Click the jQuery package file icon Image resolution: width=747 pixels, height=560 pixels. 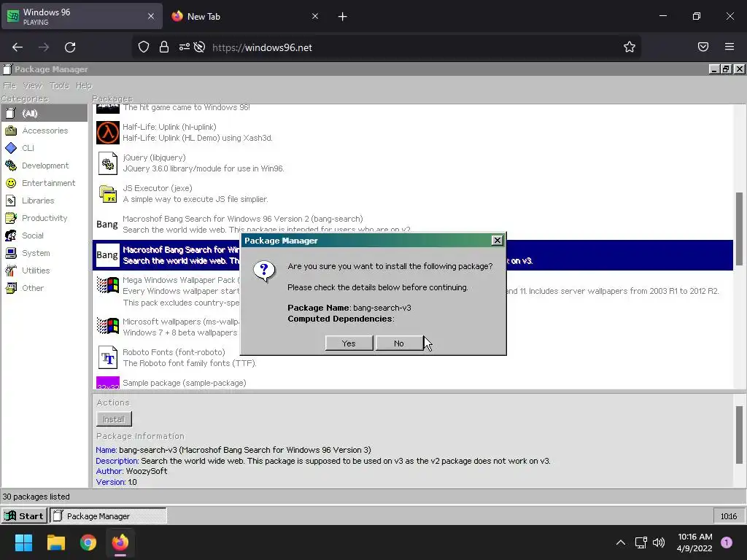coord(108,163)
